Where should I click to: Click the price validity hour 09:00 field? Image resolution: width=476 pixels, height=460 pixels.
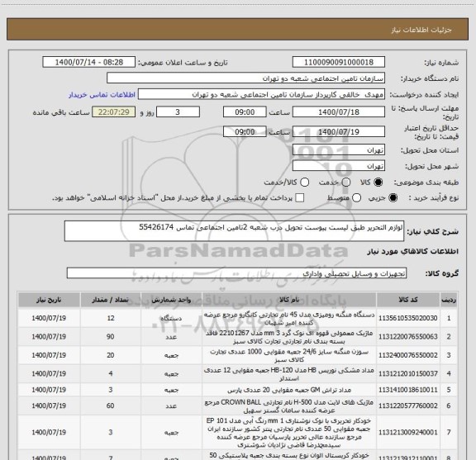(x=245, y=131)
